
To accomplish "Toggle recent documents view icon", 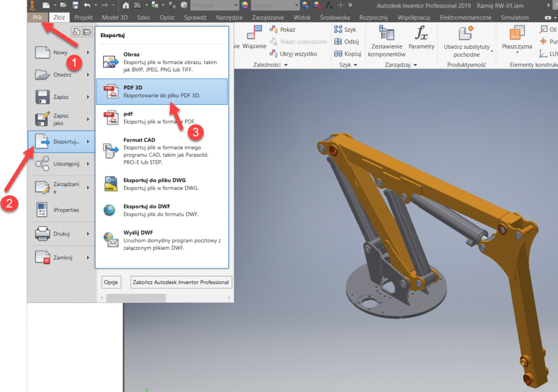I will tap(77, 32).
